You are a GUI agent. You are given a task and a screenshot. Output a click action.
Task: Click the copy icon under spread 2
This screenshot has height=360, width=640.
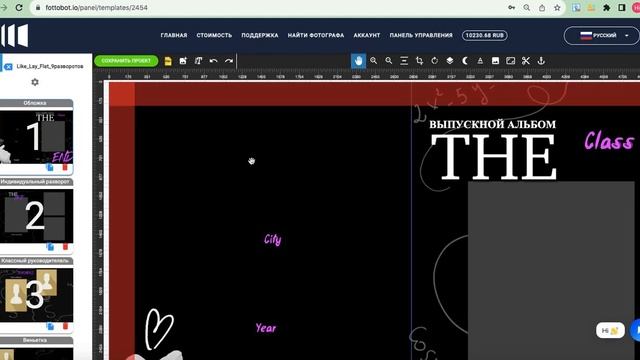point(50,247)
